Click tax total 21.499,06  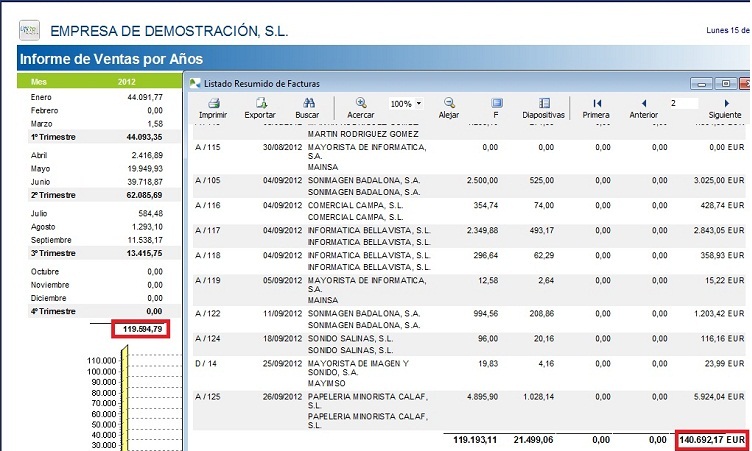[533, 439]
